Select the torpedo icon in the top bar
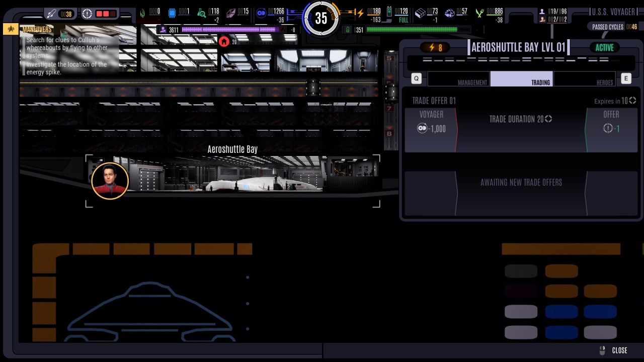This screenshot has height=362, width=644. click(51, 14)
